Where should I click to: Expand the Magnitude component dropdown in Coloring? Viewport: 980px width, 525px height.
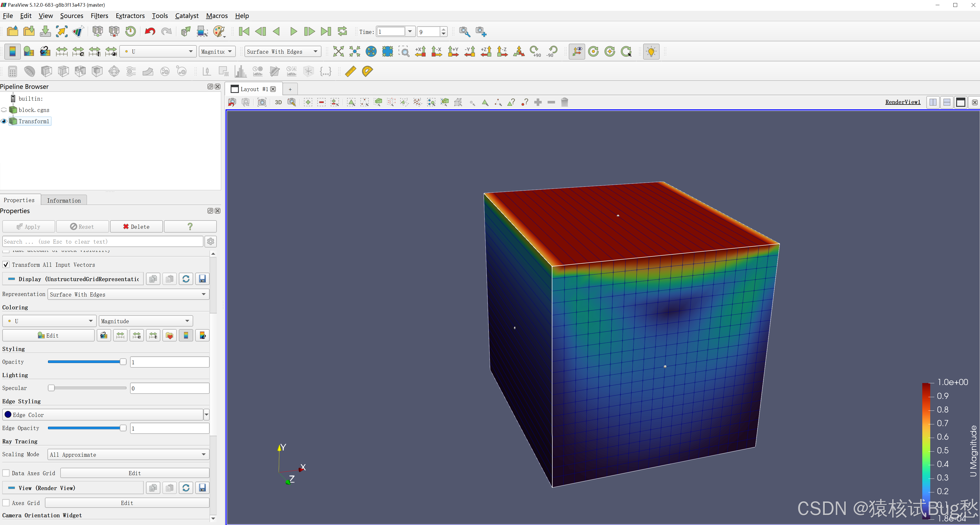pos(146,321)
